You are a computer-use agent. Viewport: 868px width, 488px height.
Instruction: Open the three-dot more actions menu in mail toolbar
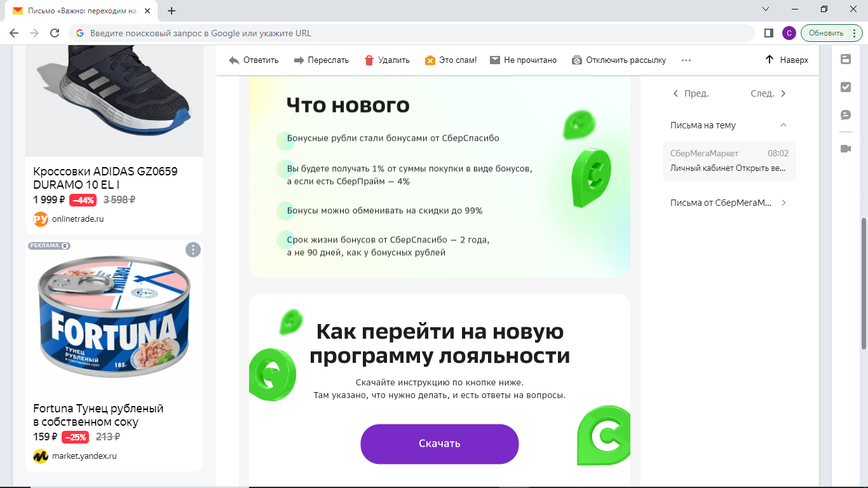[686, 60]
